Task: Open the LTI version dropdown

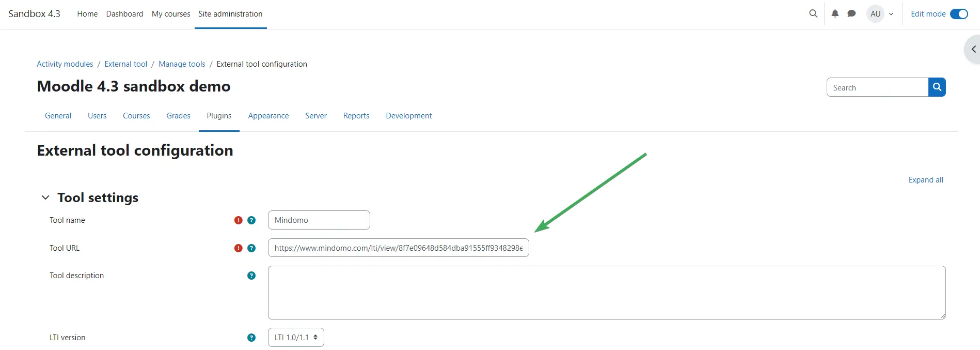Action: tap(296, 338)
